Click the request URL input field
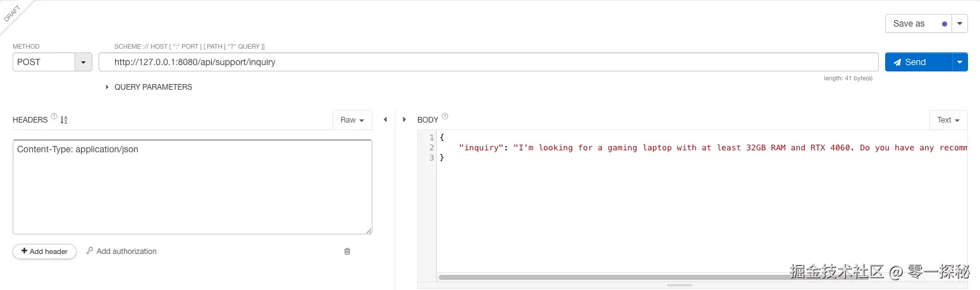This screenshot has height=290, width=980. [488, 62]
